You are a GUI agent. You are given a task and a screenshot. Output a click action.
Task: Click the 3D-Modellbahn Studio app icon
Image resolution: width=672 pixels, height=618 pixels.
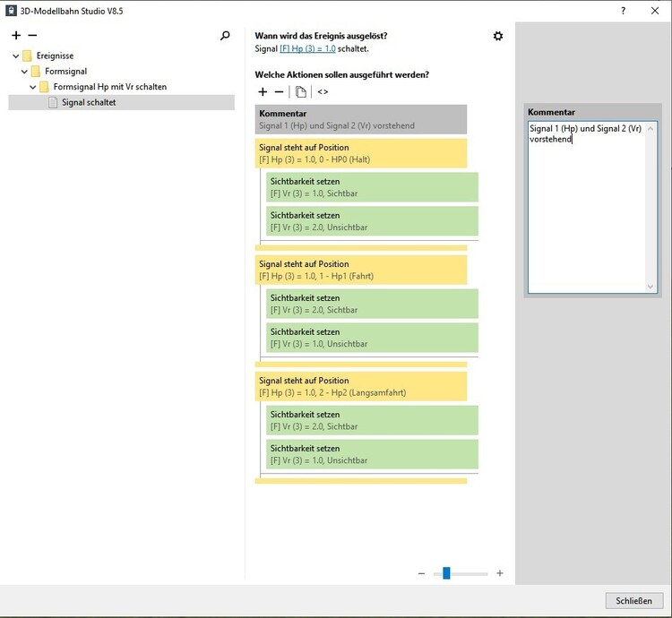coord(11,11)
